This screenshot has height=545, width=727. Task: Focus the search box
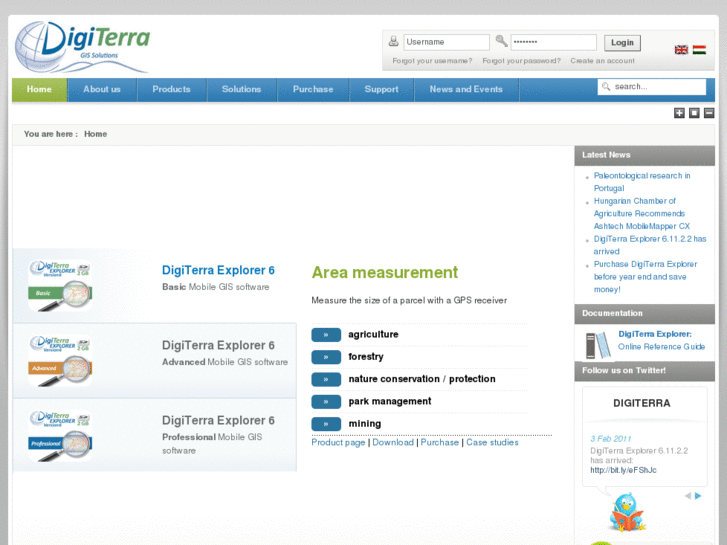(652, 87)
